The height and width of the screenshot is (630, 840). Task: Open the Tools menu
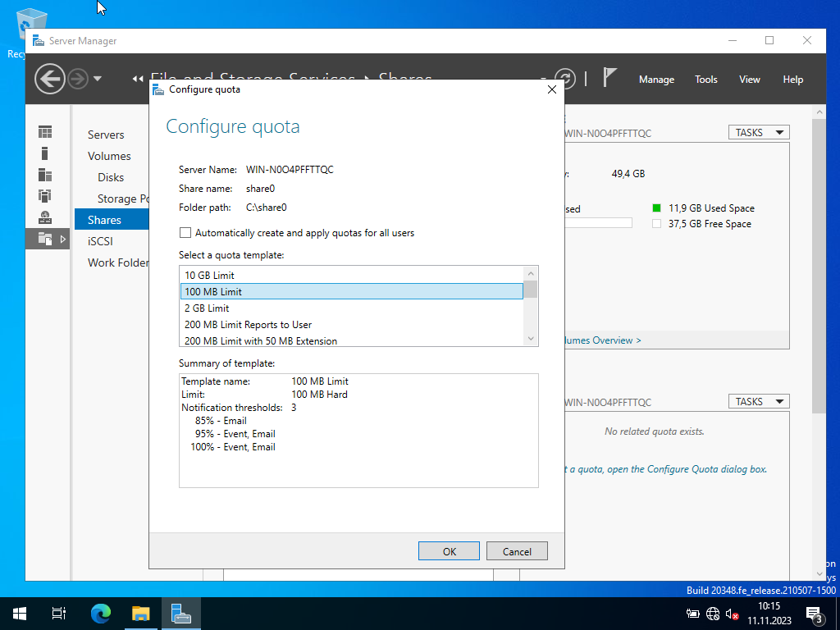click(x=705, y=80)
